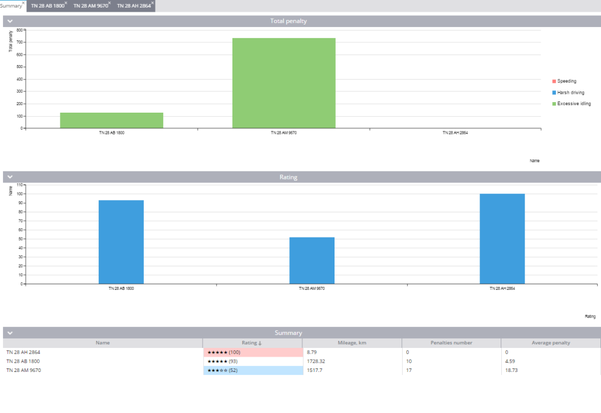Sort table by Name column header

[x=102, y=343]
